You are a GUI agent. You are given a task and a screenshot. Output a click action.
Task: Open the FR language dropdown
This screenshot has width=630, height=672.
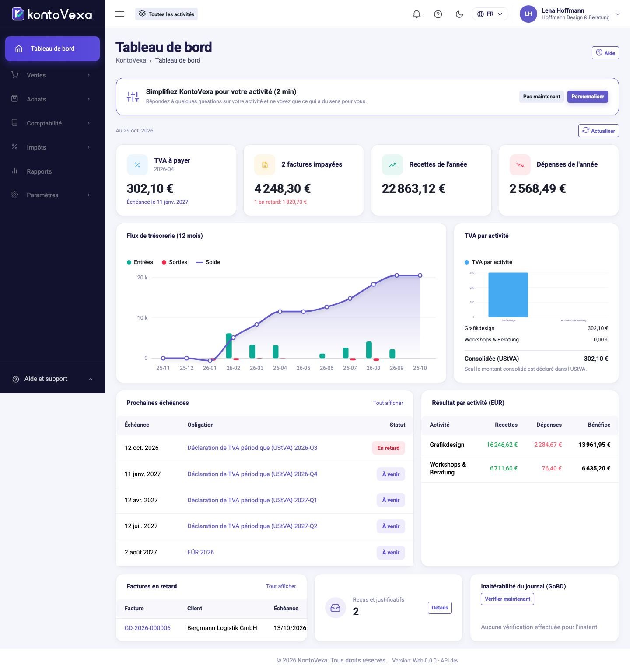coord(490,14)
